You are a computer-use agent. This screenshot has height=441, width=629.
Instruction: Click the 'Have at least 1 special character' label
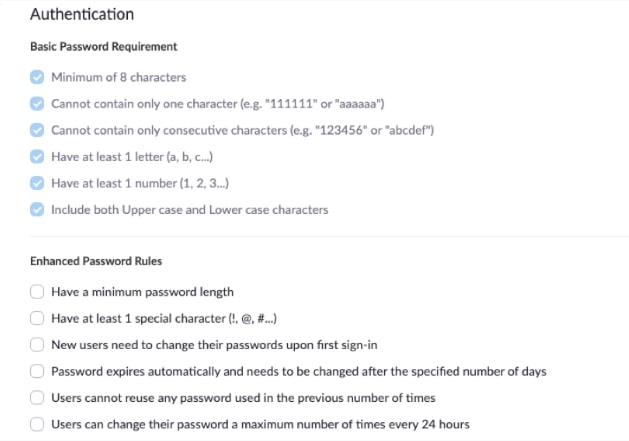[x=164, y=319]
